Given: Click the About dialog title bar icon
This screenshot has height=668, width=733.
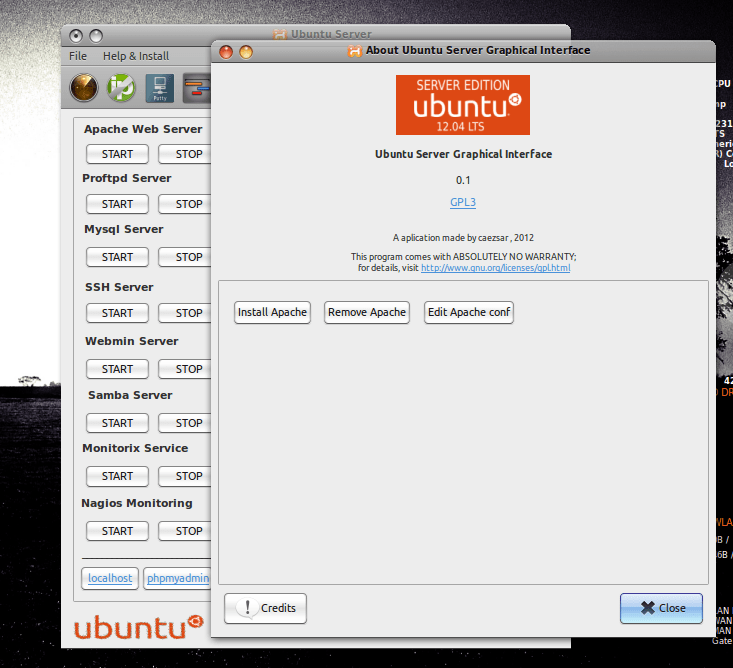Looking at the screenshot, I should tap(355, 50).
